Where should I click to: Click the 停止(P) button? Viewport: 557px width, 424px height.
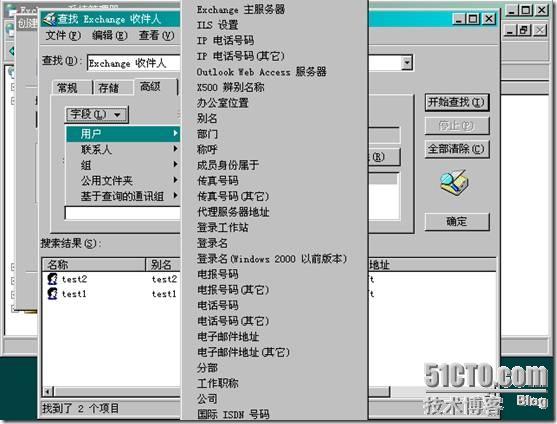click(456, 126)
